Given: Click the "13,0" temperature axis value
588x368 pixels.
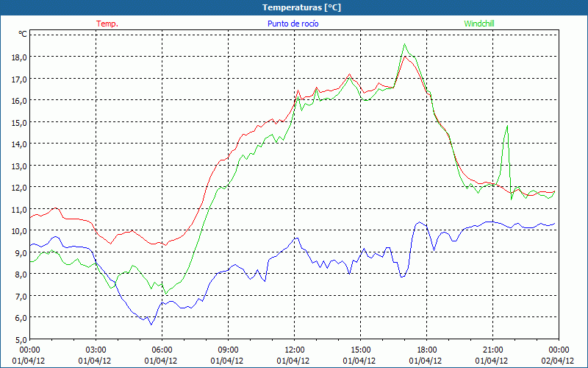Looking at the screenshot, I should [x=20, y=166].
